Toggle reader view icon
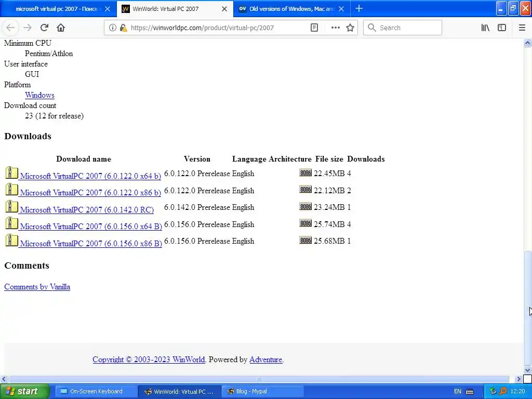Image resolution: width=532 pixels, height=399 pixels. pos(314,28)
